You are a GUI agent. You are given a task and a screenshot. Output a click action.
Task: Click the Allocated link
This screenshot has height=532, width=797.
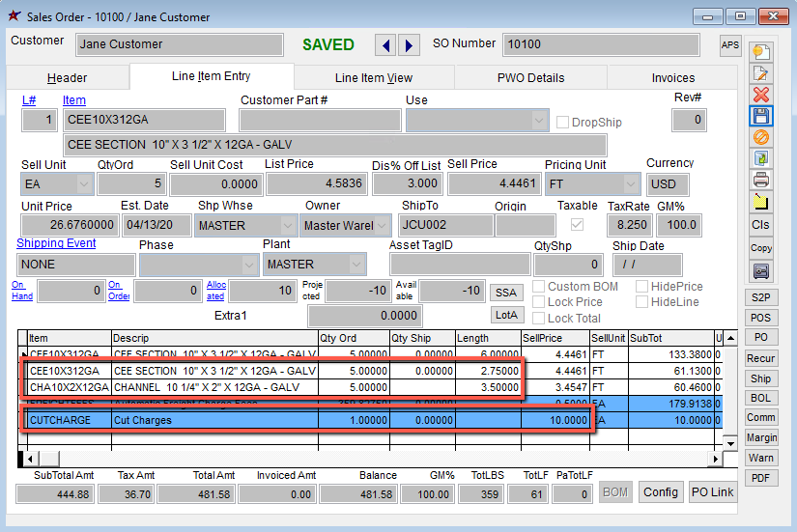tap(216, 290)
